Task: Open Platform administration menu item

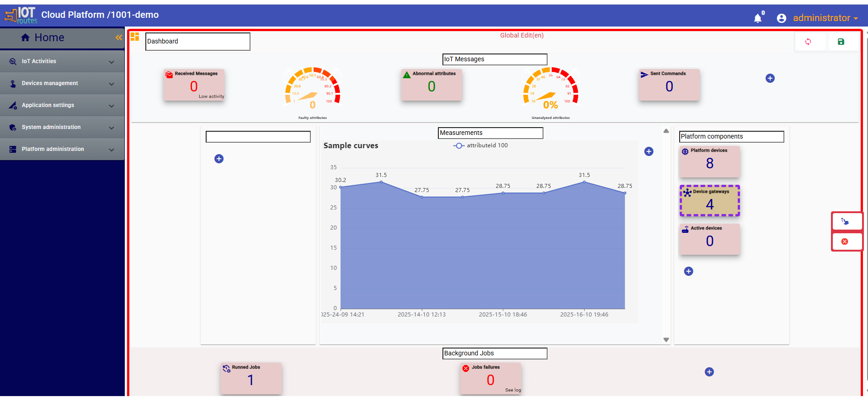Action: [x=62, y=149]
